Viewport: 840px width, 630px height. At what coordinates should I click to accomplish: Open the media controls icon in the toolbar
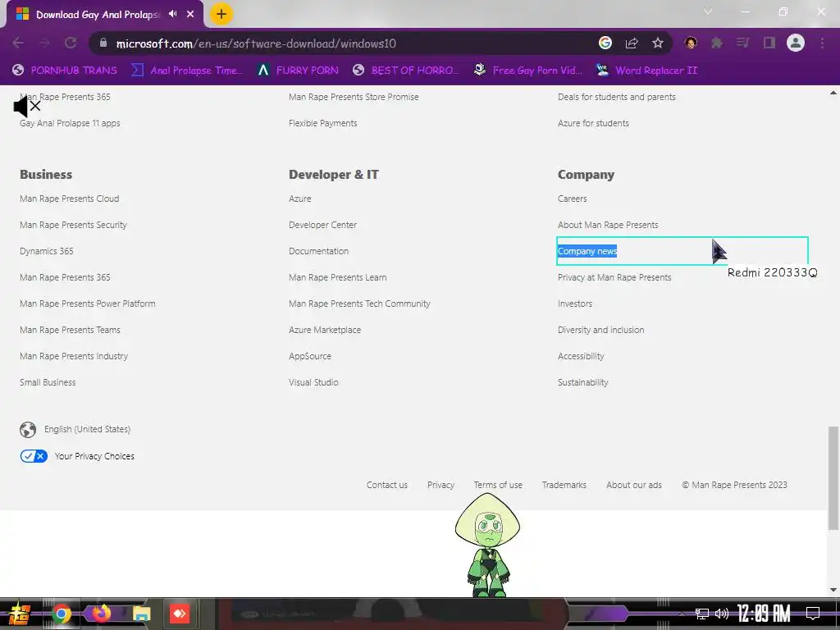(x=742, y=43)
